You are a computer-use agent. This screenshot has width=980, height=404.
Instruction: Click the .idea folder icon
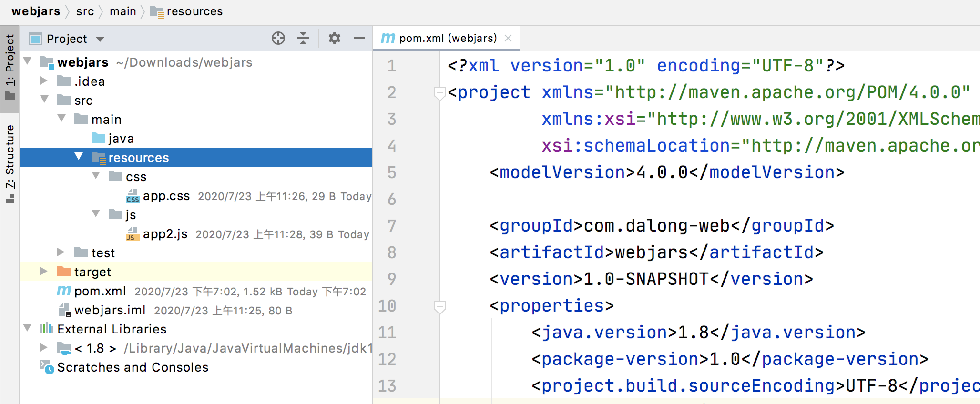(x=64, y=81)
